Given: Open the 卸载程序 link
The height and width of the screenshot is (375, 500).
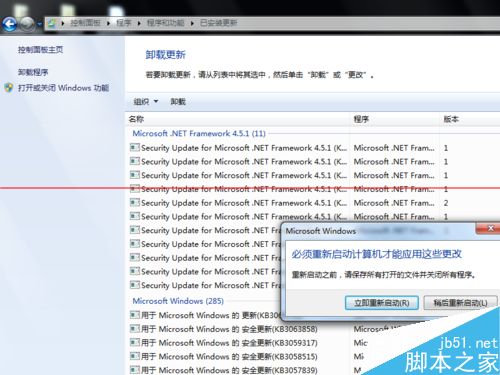Looking at the screenshot, I should coord(33,72).
